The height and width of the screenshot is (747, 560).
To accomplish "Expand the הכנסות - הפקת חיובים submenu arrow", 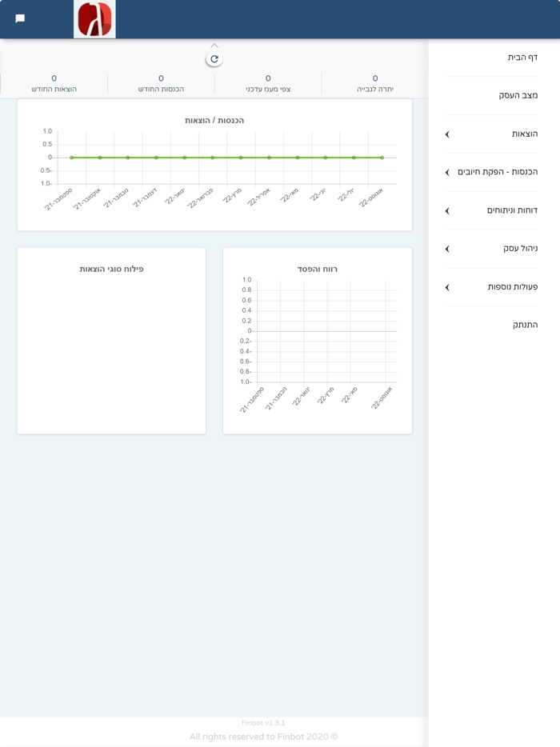I will 447,173.
